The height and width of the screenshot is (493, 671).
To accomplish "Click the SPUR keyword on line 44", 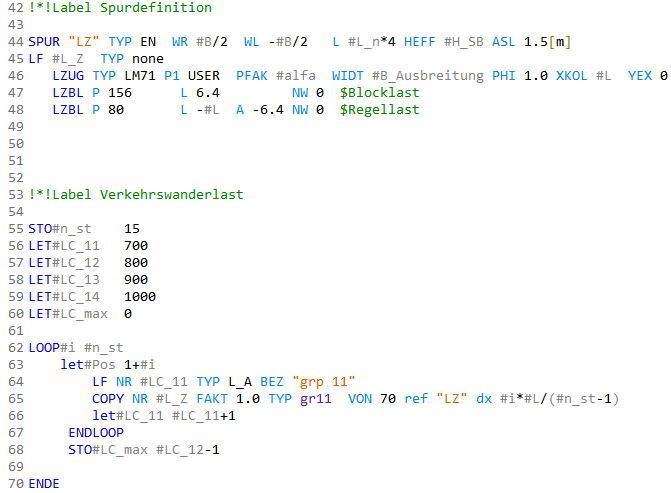I will (x=44, y=42).
